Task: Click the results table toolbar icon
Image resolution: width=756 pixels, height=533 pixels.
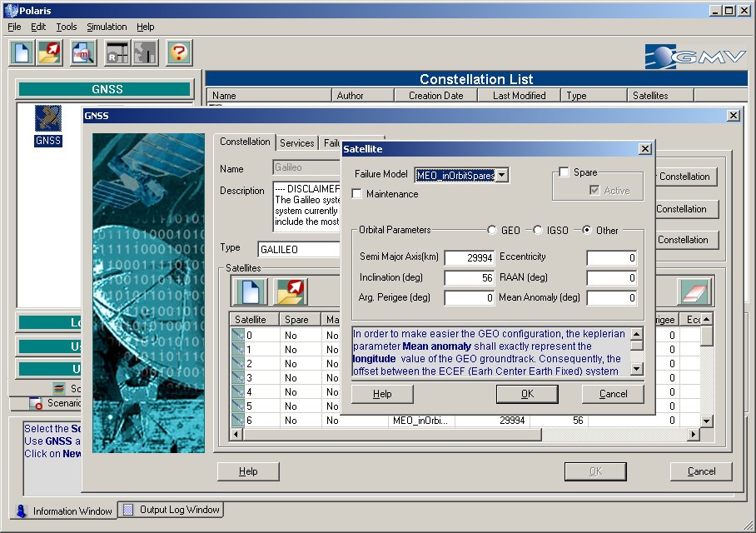Action: 117,52
